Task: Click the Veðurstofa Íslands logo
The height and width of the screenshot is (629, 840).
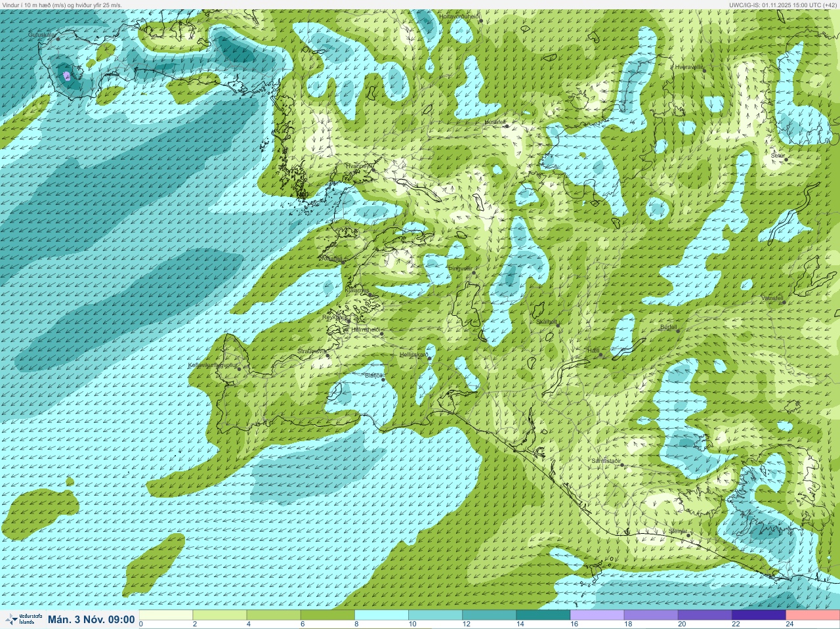Action: click(24, 619)
